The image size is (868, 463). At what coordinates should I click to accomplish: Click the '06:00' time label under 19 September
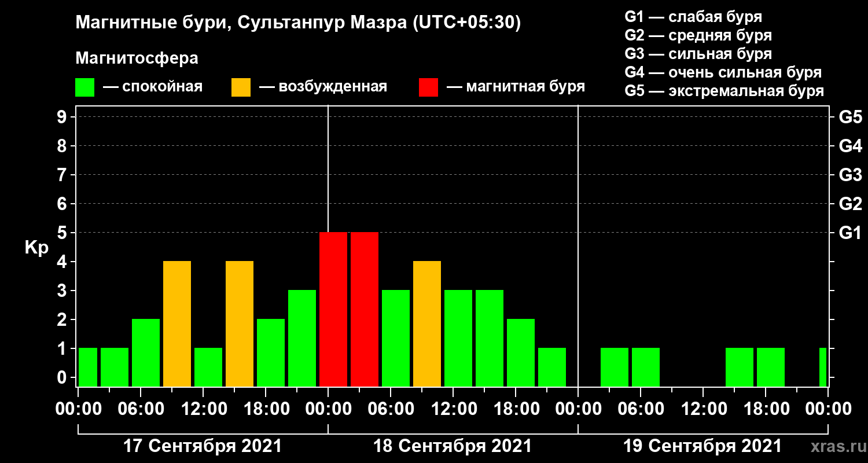640,409
